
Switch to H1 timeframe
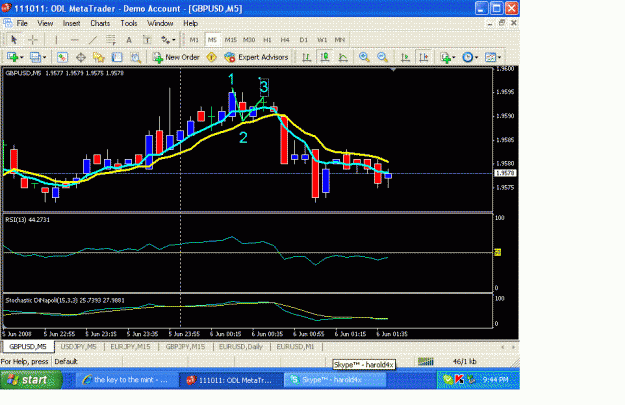pos(267,39)
